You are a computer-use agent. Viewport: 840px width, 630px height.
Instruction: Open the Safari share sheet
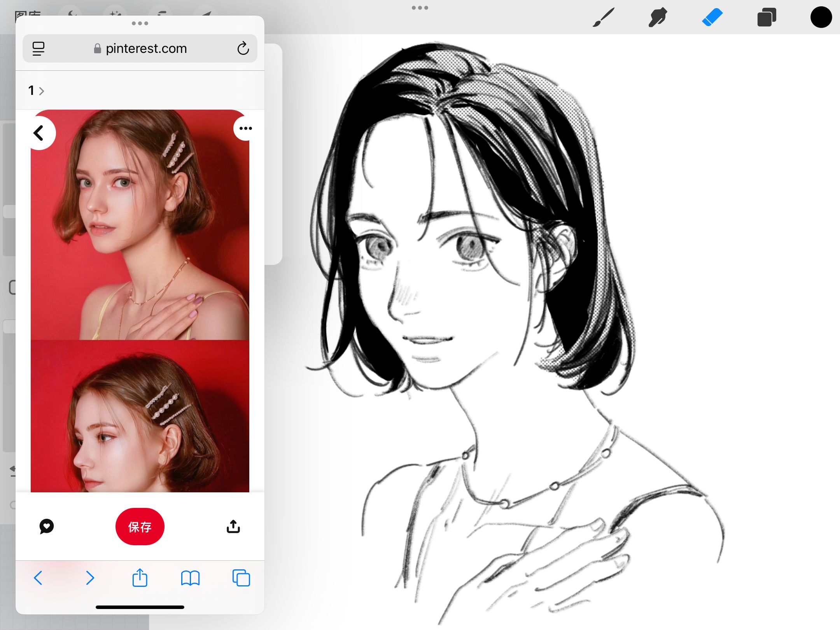140,577
